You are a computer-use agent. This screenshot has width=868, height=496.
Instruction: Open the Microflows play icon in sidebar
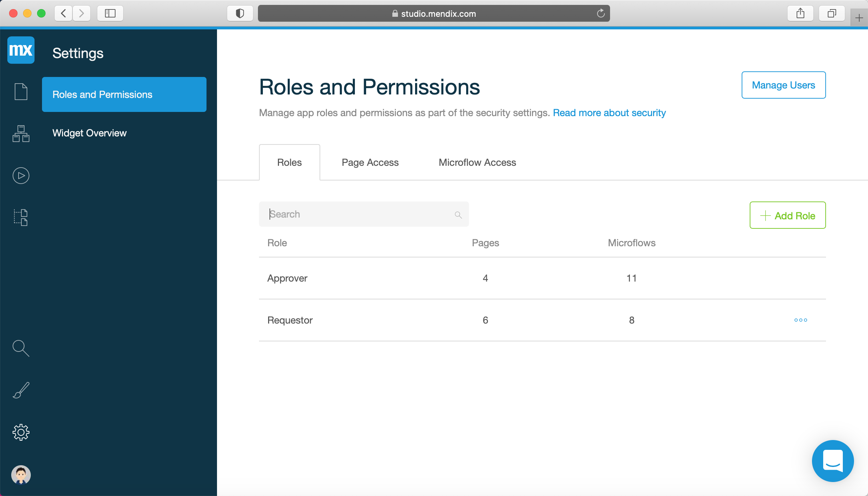pyautogui.click(x=21, y=176)
